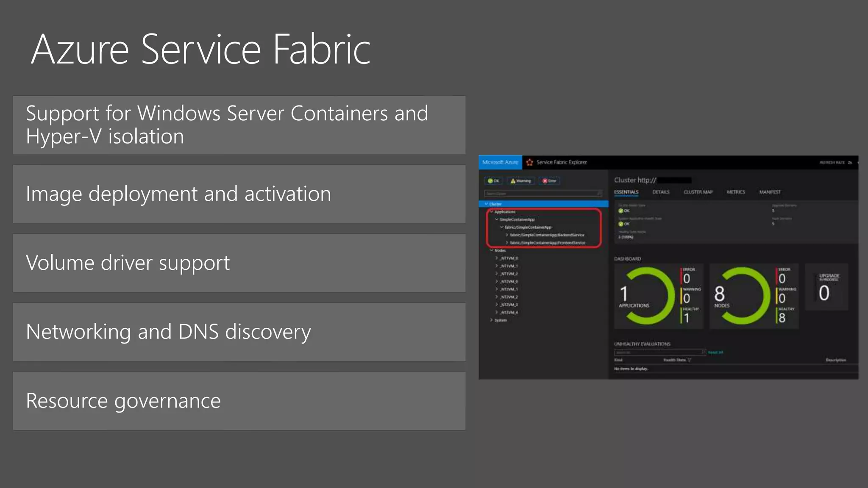
Task: Expand the _NT1VM_0 node chevron
Action: [497, 258]
